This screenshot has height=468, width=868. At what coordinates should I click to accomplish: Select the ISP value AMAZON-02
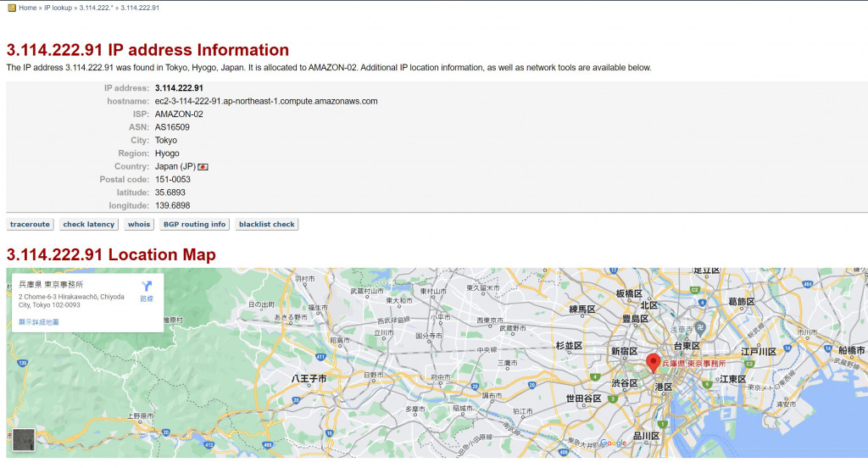pyautogui.click(x=179, y=114)
